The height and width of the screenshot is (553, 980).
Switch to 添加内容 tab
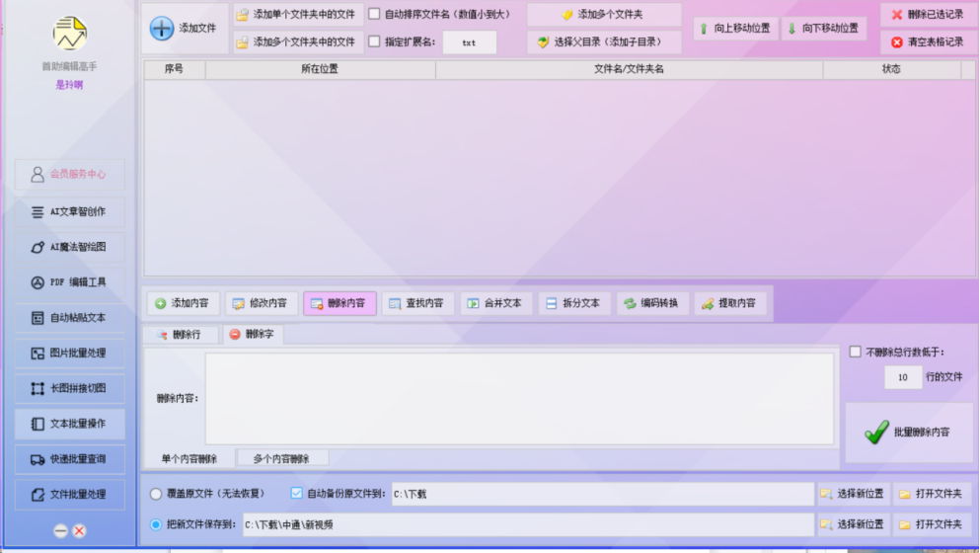tap(183, 303)
